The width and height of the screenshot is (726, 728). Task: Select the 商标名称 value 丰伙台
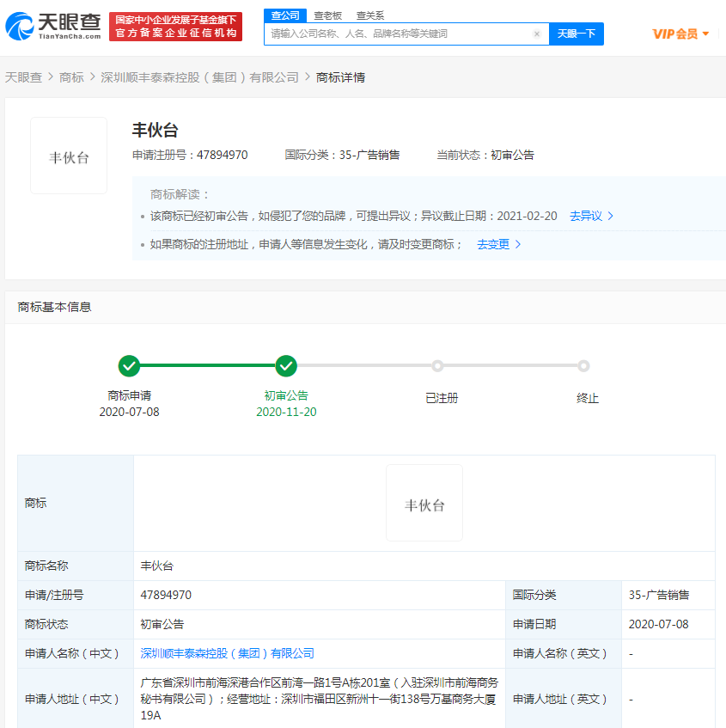pyautogui.click(x=157, y=566)
